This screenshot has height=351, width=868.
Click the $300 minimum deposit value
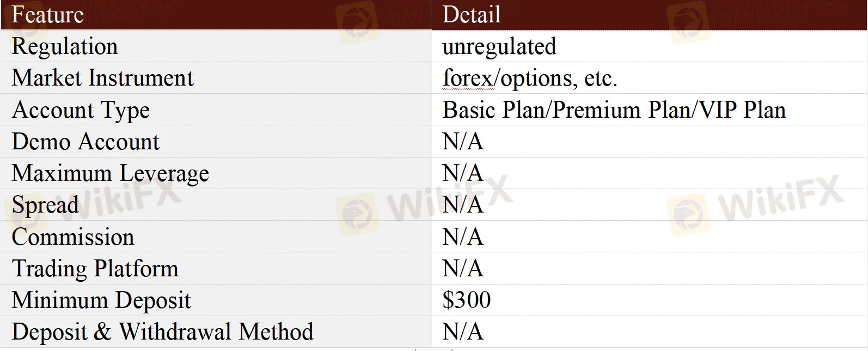tap(466, 300)
